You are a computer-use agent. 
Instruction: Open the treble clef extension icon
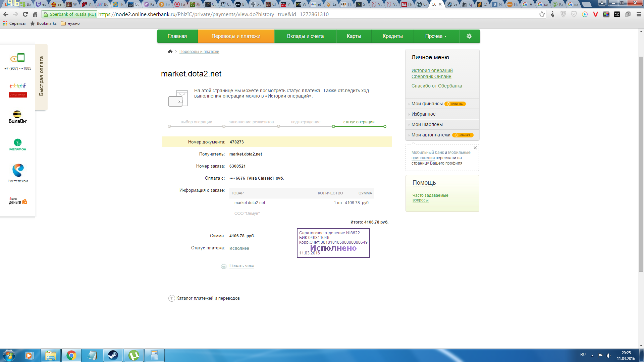point(553,14)
